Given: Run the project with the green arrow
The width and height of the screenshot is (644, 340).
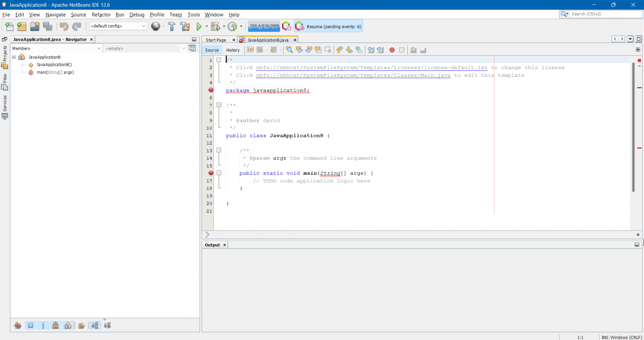Looking at the screenshot, I should tap(199, 26).
